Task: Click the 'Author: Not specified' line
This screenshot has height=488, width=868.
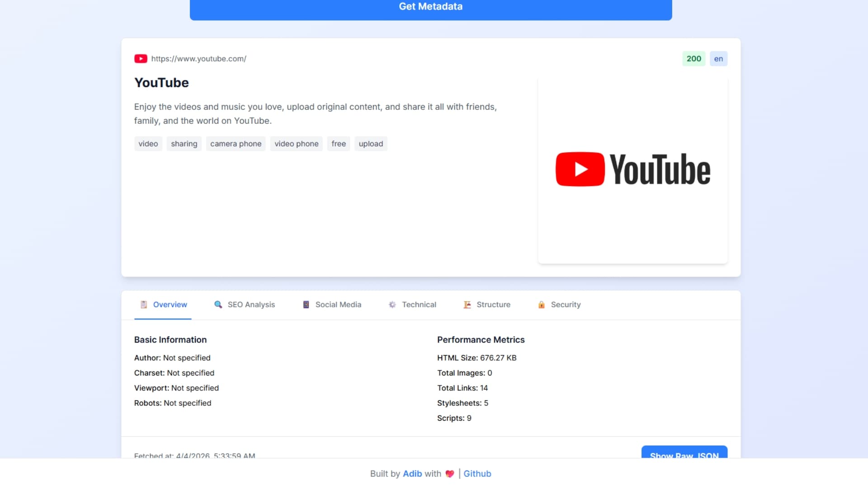Action: [x=172, y=358]
